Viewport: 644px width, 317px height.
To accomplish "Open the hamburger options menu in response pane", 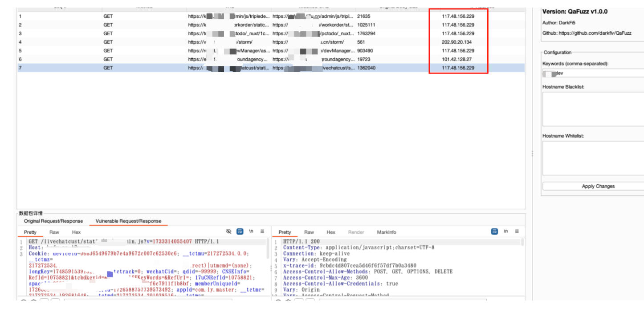I will point(517,232).
